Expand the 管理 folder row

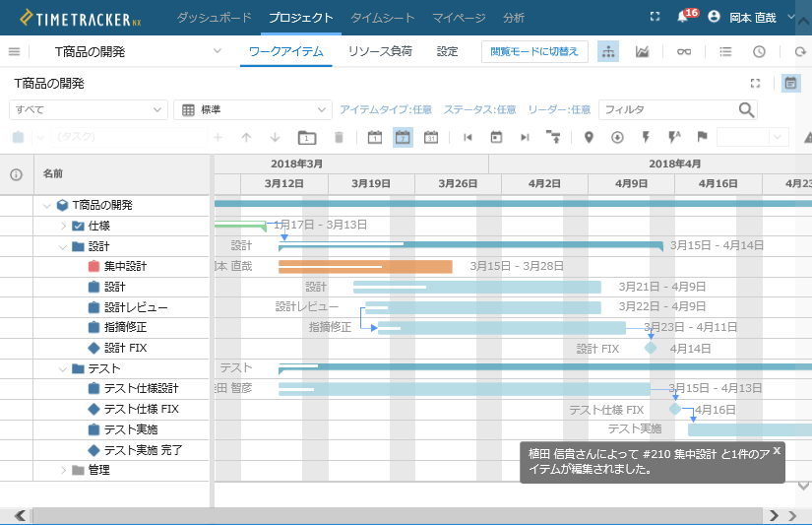63,470
